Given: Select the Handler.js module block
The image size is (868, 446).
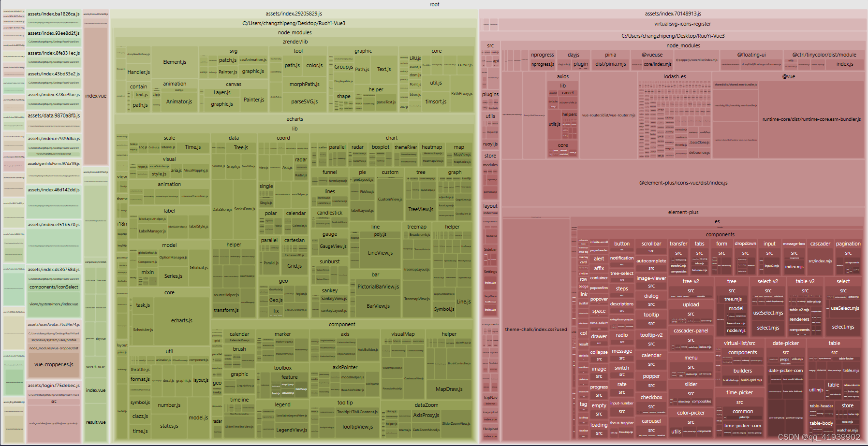Looking at the screenshot, I should pyautogui.click(x=138, y=72).
